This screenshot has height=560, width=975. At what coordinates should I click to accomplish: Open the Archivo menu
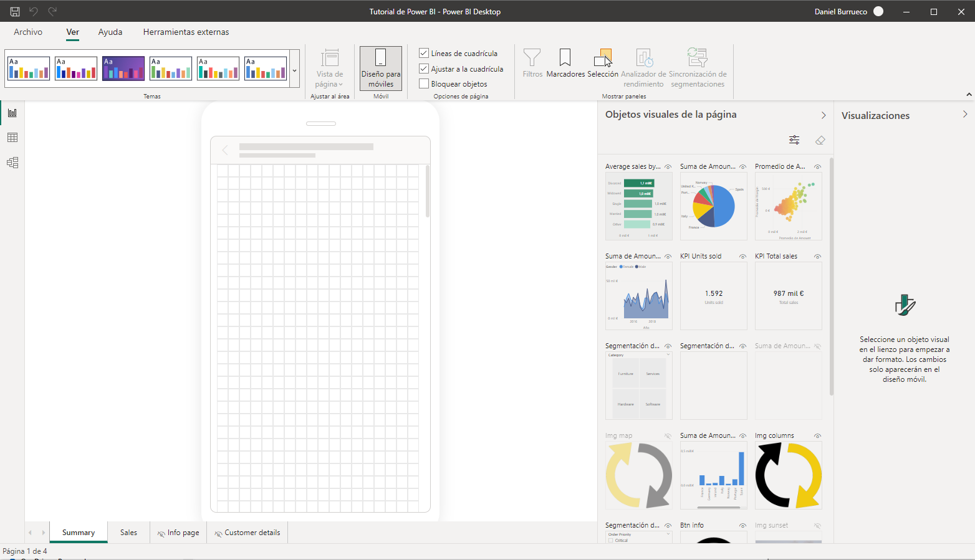(28, 32)
